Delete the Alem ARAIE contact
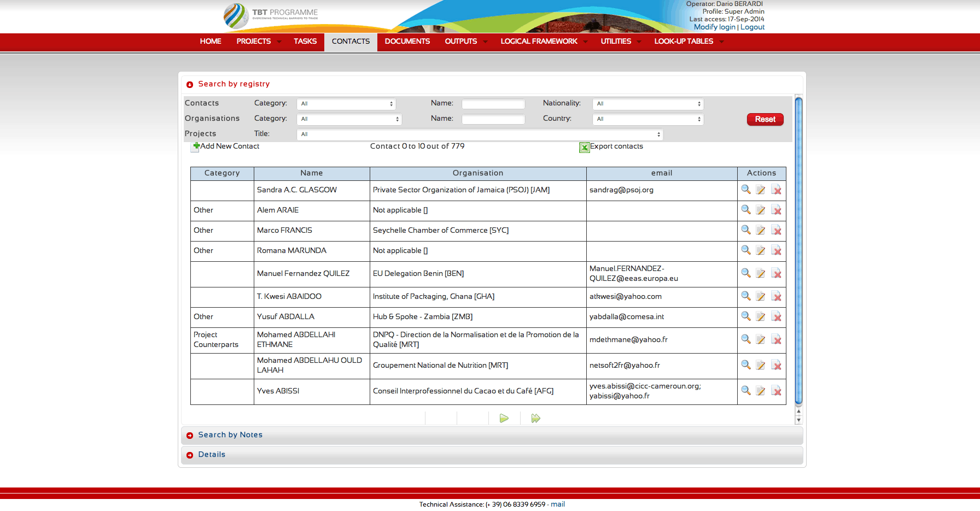The width and height of the screenshot is (980, 511). coord(777,210)
